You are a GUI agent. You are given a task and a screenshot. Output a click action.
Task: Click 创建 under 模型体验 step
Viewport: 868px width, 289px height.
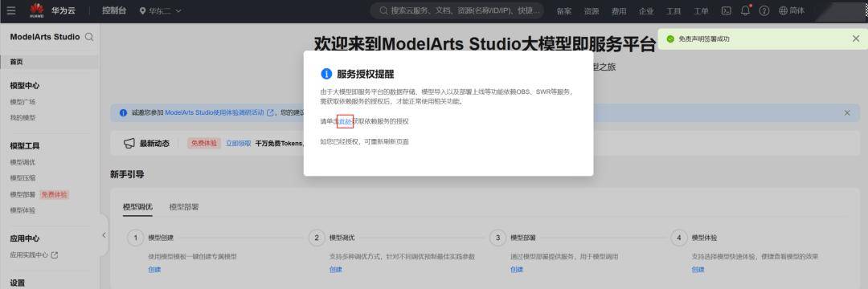[698, 270]
